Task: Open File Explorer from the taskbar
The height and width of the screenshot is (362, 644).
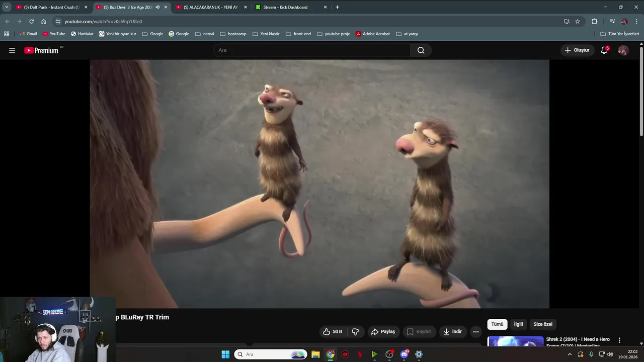Action: click(315, 354)
